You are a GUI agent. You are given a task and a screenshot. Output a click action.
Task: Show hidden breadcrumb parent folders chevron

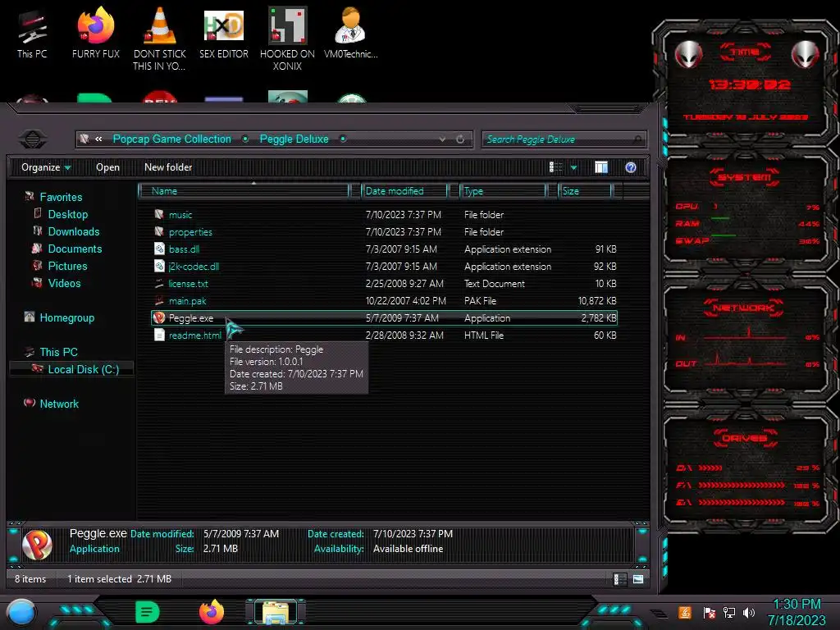98,139
